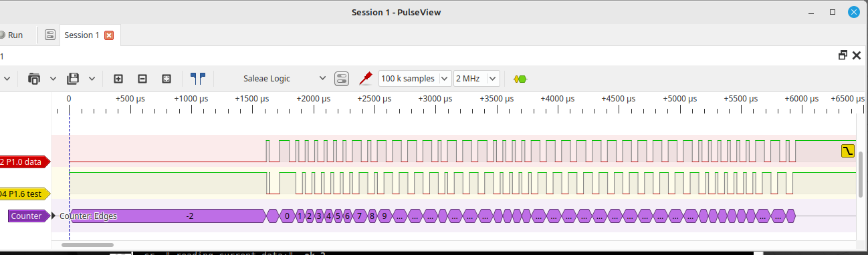
Task: Click the vertical scrollbar thumb
Action: 861,174
